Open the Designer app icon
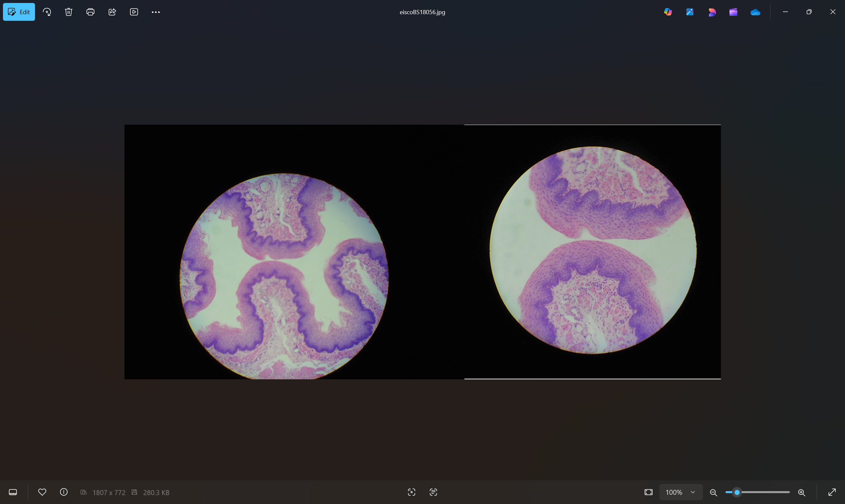 click(711, 12)
